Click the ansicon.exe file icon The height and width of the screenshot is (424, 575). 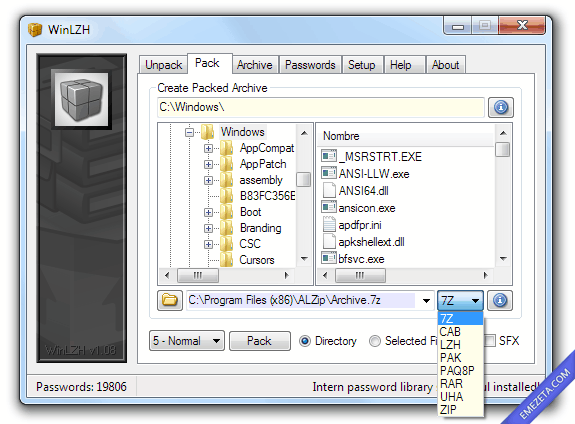coord(329,207)
